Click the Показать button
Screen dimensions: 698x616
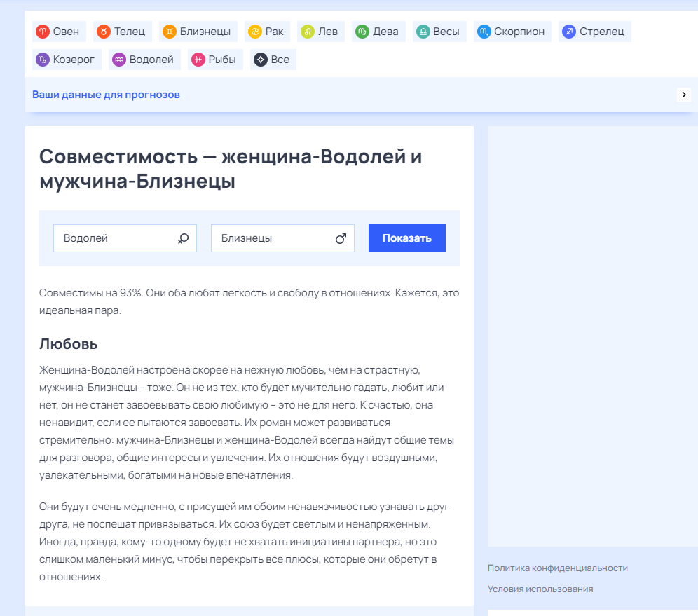(407, 238)
